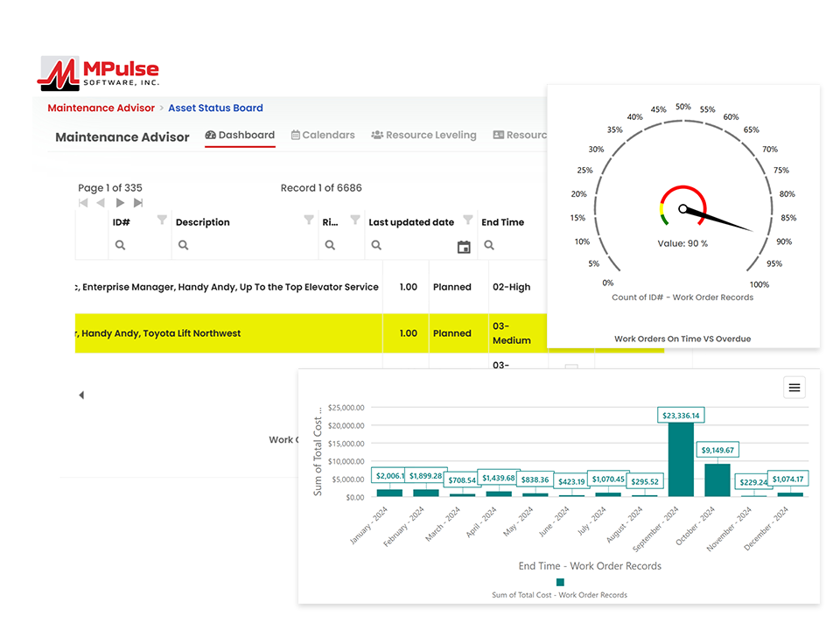Go to previous page of records
This screenshot has height=630, width=840.
pos(101,203)
